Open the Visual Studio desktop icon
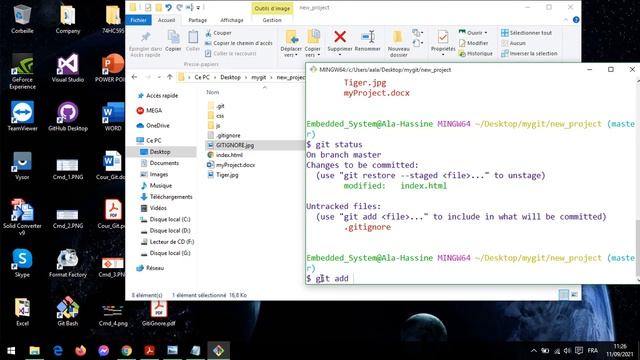640x360 pixels. pos(68,68)
